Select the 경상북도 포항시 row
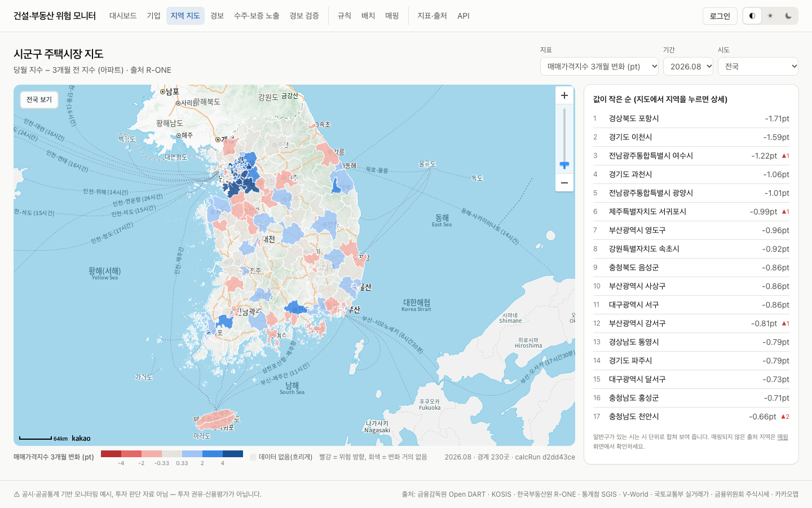Screen dimensions: 812x508 click(x=691, y=119)
